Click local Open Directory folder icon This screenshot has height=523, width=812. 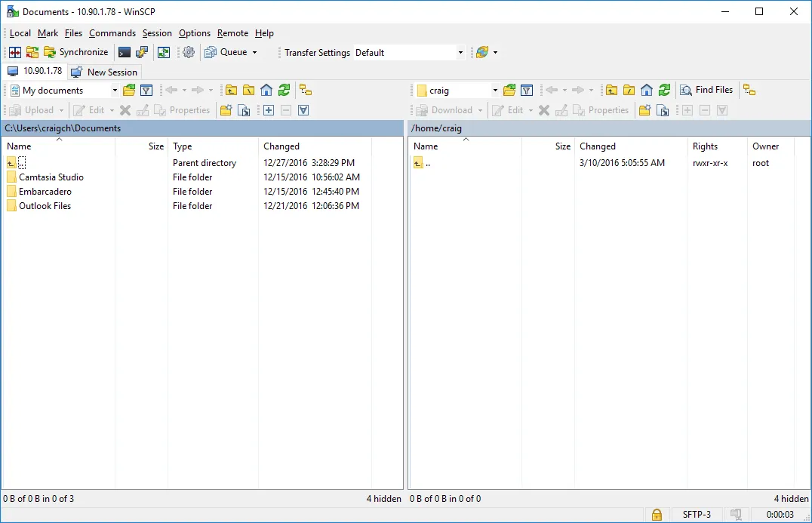129,91
